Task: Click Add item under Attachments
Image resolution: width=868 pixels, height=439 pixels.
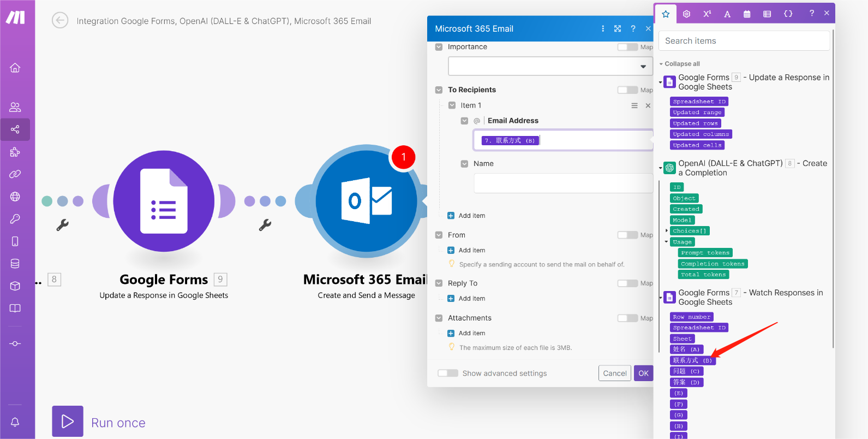Action: point(466,334)
